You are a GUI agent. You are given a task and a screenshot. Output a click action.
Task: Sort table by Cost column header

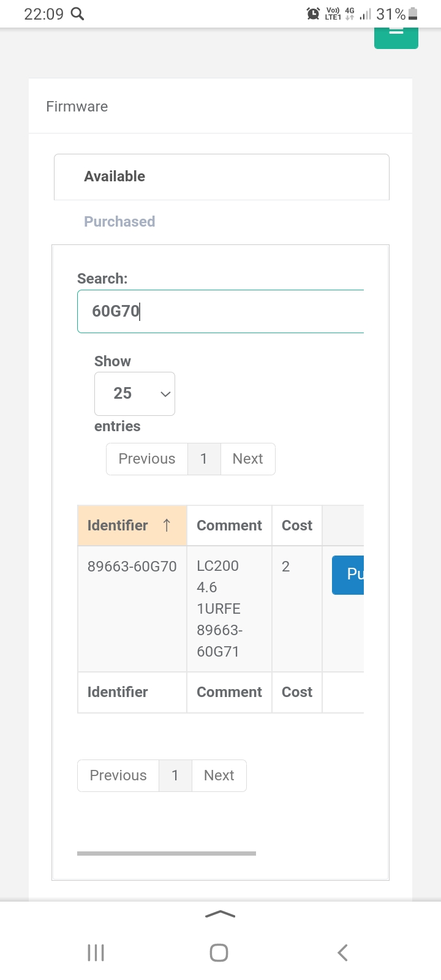pyautogui.click(x=296, y=526)
